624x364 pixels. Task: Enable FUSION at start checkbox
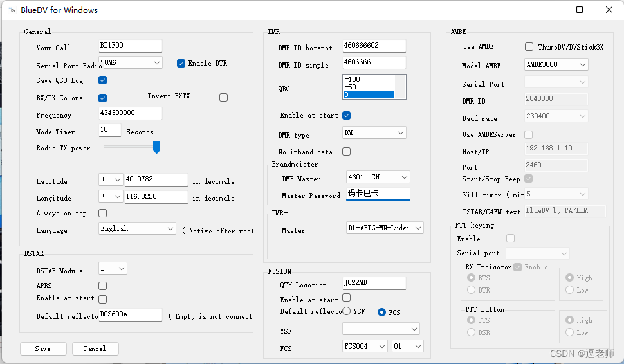click(347, 298)
